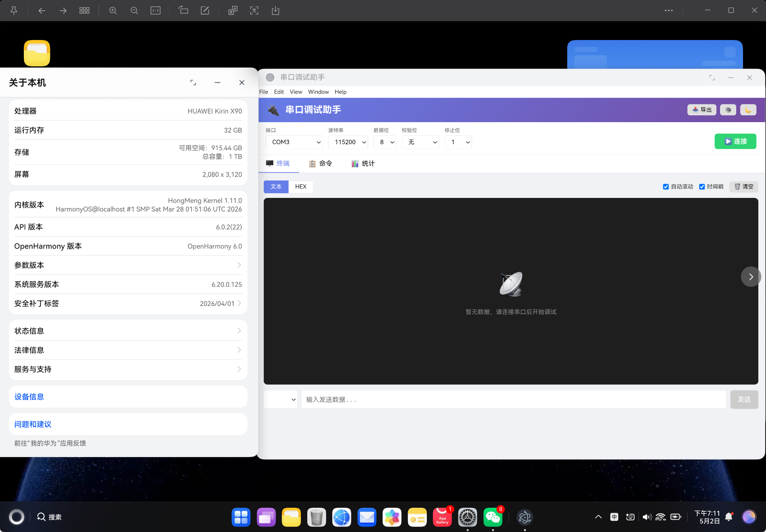Image resolution: width=766 pixels, height=532 pixels.
Task: Zoom out of the image
Action: click(134, 11)
